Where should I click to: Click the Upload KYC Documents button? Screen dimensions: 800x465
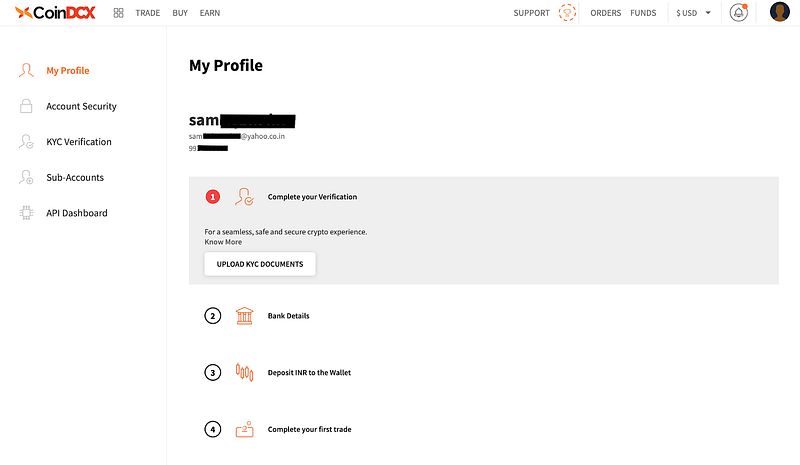(x=260, y=264)
